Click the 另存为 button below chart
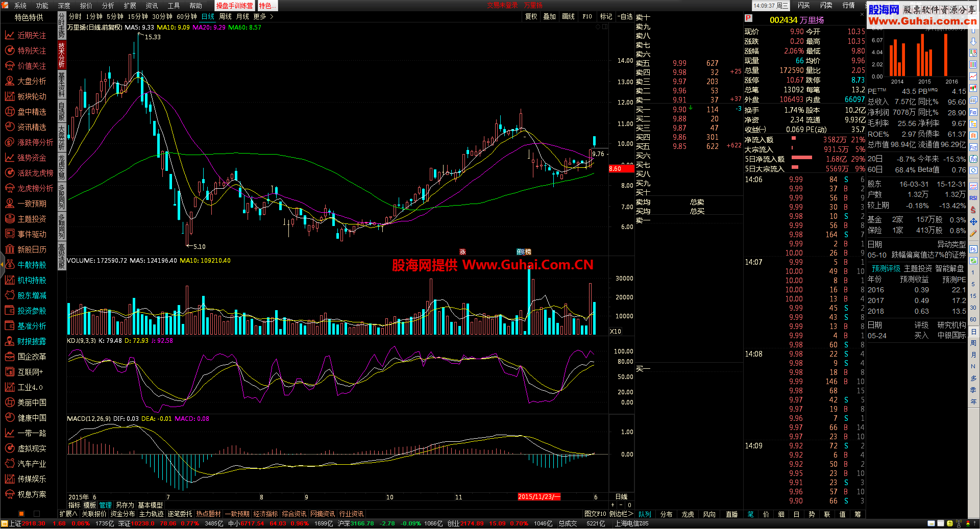 point(125,505)
